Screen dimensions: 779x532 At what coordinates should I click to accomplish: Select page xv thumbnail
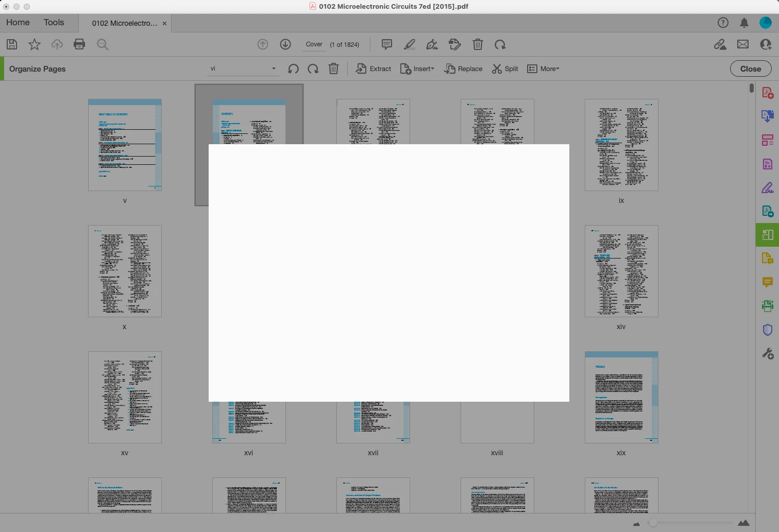(x=125, y=397)
